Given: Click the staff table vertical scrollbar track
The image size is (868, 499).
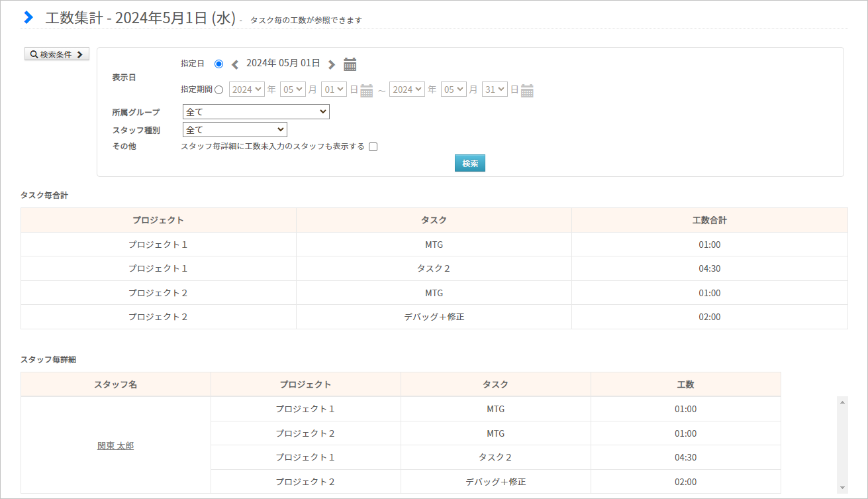Looking at the screenshot, I should (842, 444).
